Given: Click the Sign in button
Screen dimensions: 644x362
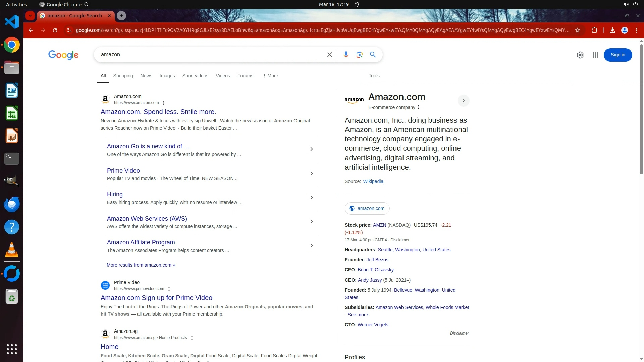Looking at the screenshot, I should [618, 55].
